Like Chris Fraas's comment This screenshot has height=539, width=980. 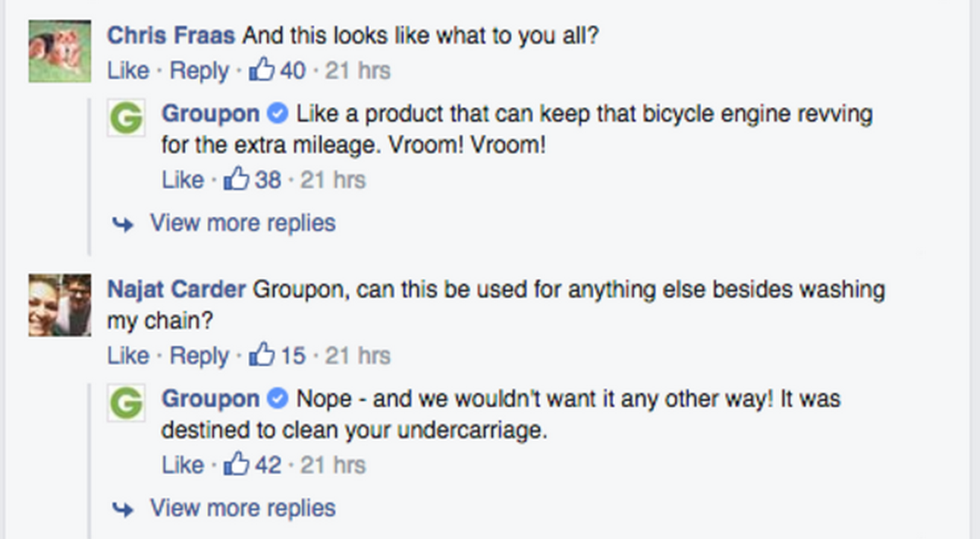pos(127,71)
